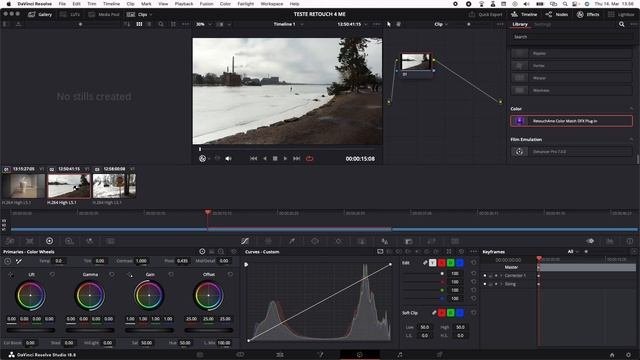Click the Gamma master wheel slider
The width and height of the screenshot is (640, 360).
(90, 329)
